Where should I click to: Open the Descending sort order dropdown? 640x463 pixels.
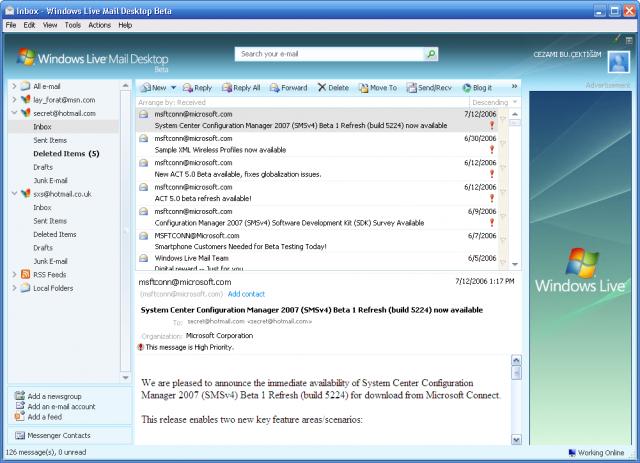click(x=494, y=102)
